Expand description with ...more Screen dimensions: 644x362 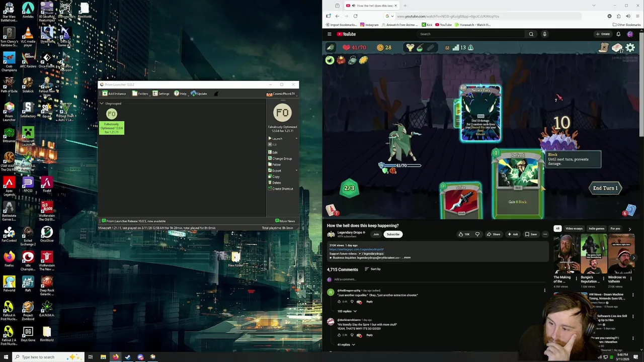click(x=407, y=257)
